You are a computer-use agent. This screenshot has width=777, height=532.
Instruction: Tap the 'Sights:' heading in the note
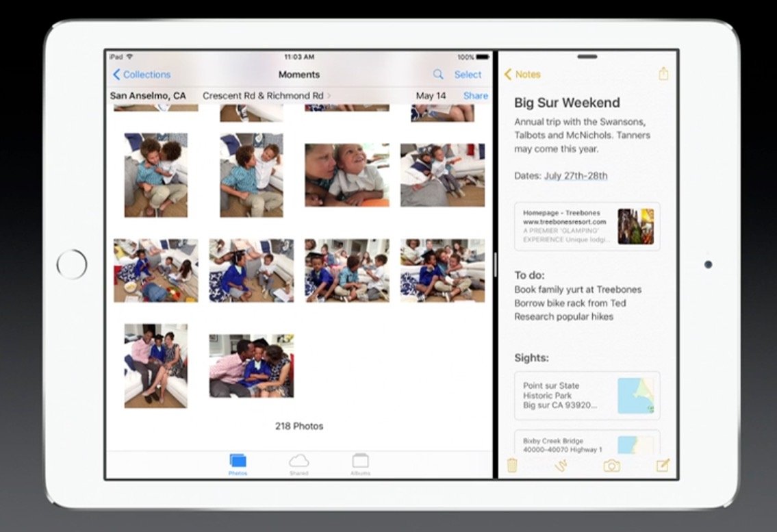pyautogui.click(x=531, y=358)
